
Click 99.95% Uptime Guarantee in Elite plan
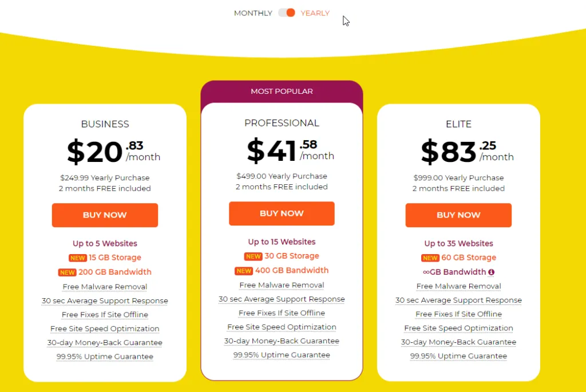tap(458, 356)
